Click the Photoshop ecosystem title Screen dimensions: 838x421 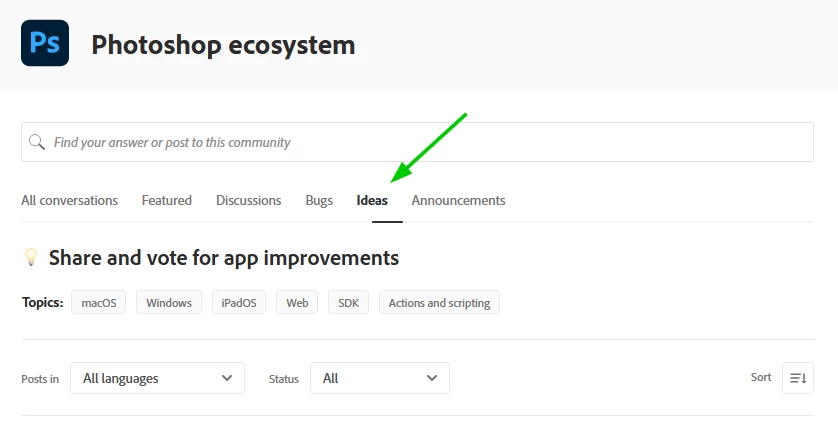pyautogui.click(x=223, y=45)
